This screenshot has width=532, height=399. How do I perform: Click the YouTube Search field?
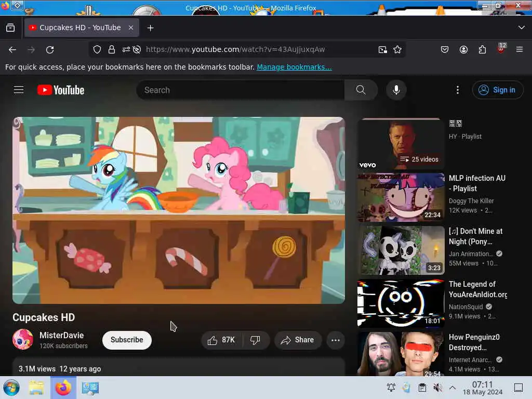[x=240, y=90]
